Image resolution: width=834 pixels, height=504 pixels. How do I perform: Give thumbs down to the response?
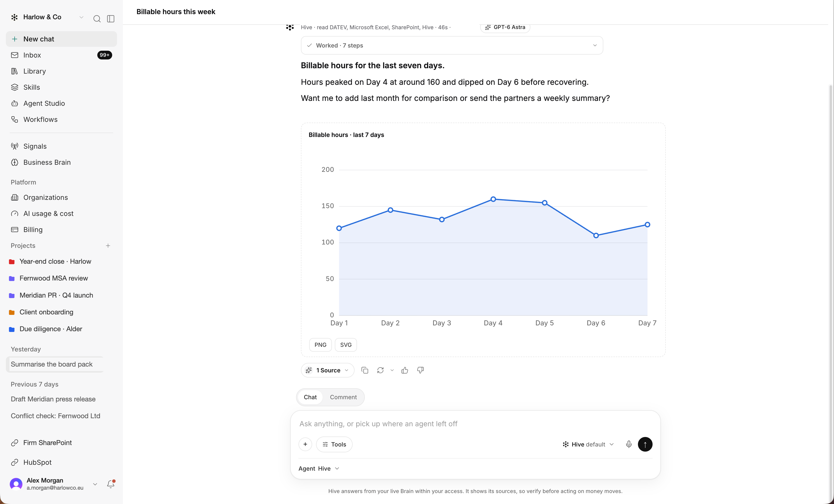point(420,370)
